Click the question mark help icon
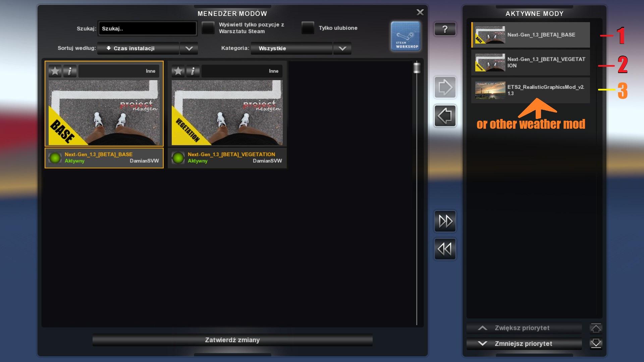644x362 pixels. tap(445, 29)
